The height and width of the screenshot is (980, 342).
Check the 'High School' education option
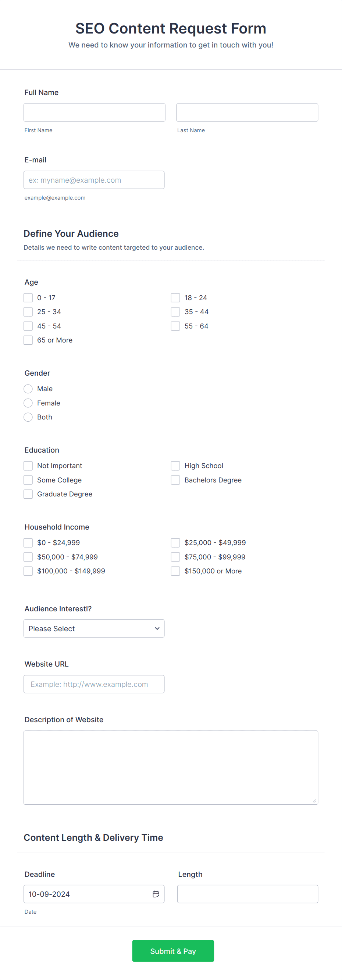coord(175,466)
